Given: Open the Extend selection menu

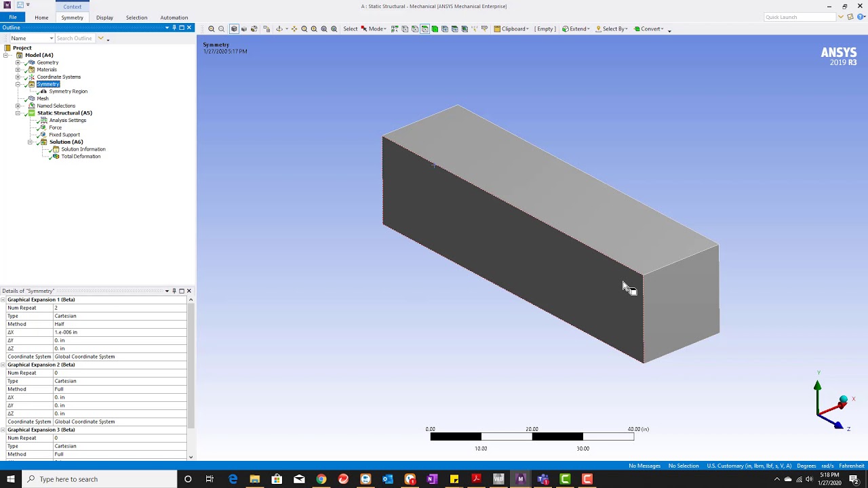Looking at the screenshot, I should pos(576,28).
